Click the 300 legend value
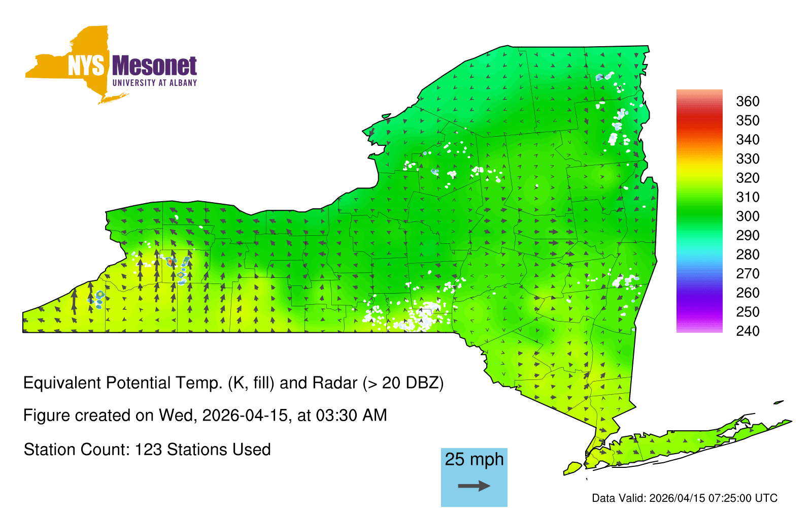This screenshot has height=508, width=812. (x=748, y=216)
